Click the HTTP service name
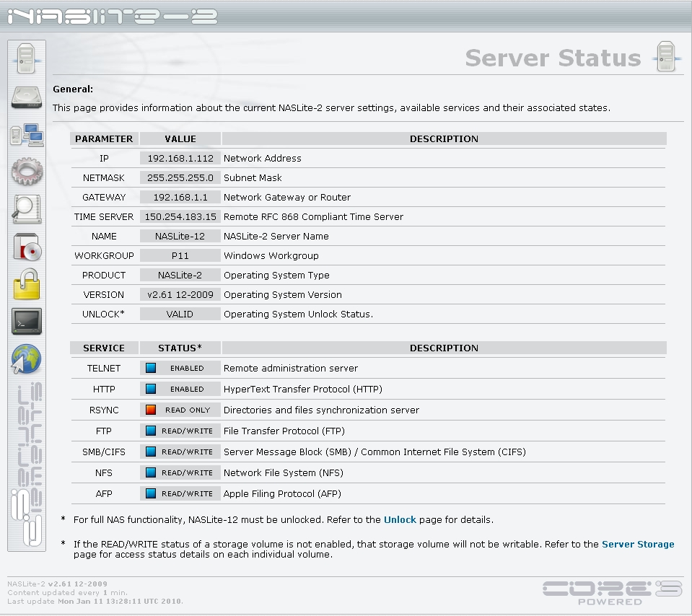 pos(104,389)
